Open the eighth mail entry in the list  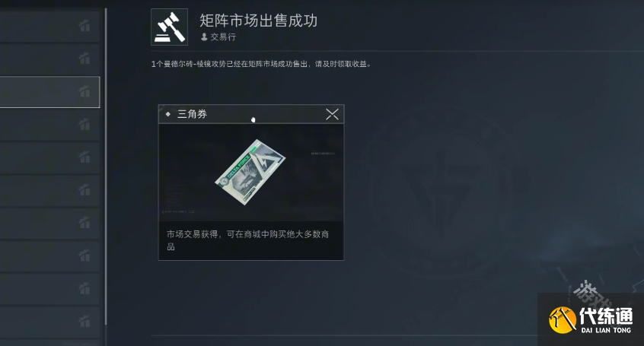coord(49,256)
